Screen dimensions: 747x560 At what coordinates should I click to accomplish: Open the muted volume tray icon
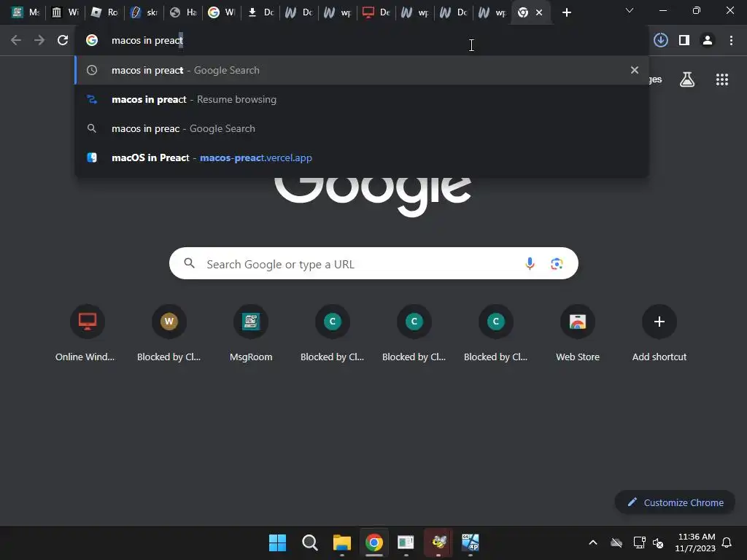[658, 542]
